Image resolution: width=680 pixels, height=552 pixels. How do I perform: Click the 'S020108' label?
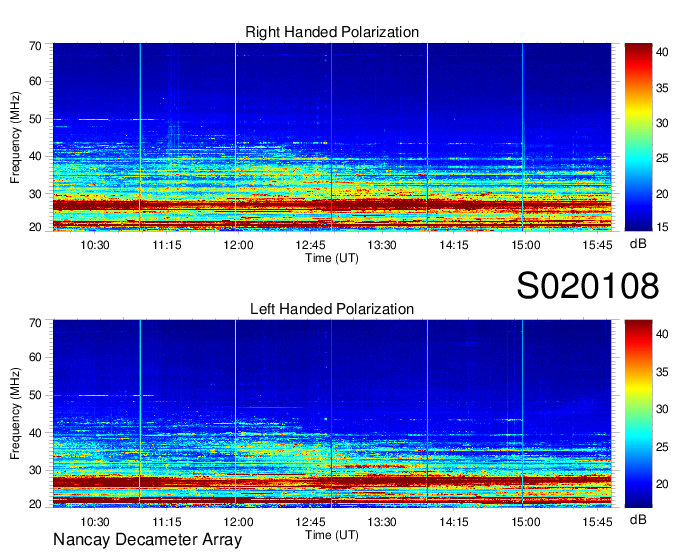point(588,286)
